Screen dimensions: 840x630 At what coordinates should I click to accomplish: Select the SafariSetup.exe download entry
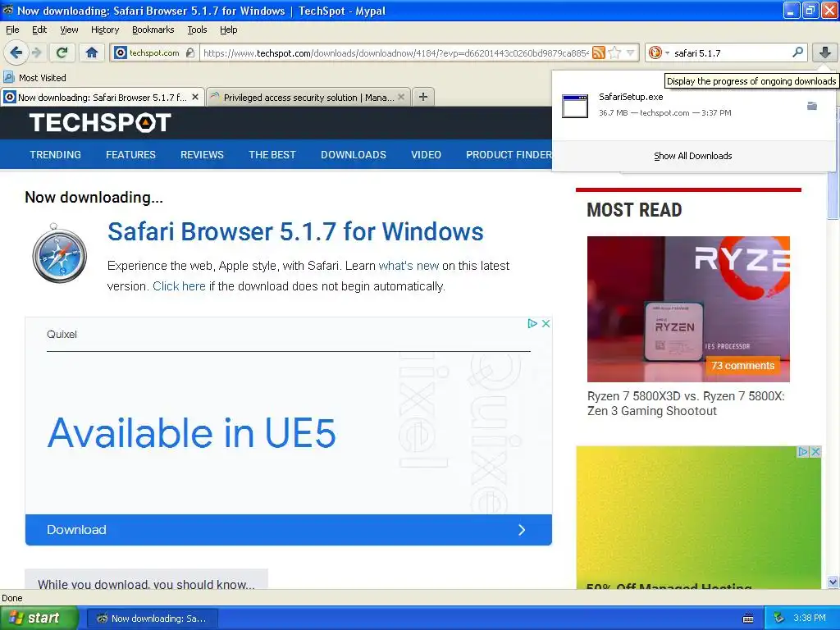click(694, 106)
